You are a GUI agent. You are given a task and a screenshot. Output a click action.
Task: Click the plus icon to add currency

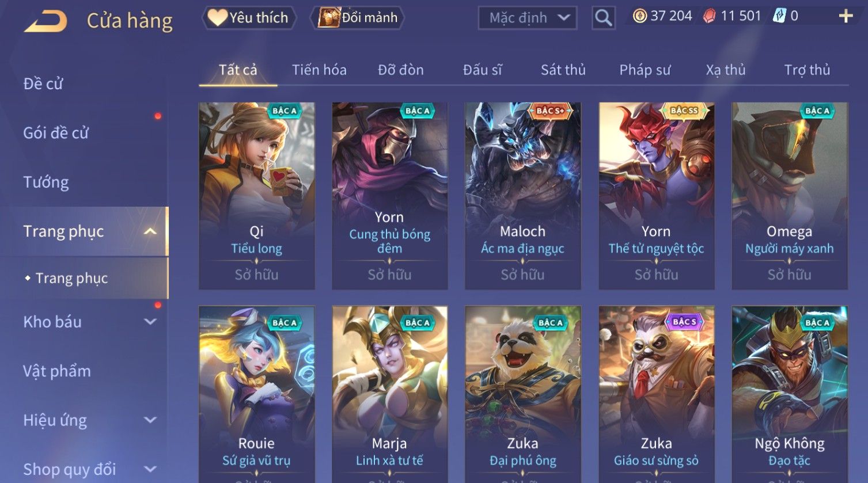[x=845, y=16]
